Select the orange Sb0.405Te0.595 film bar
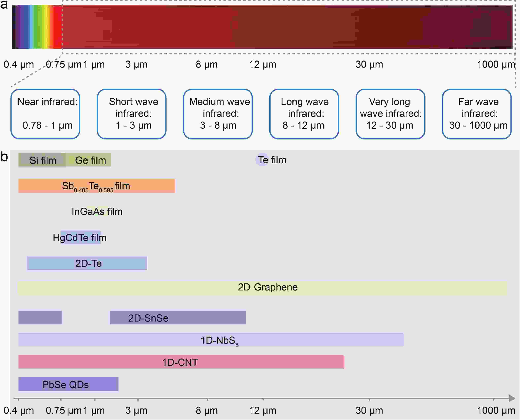Viewport: 520px width, 420px height. click(97, 186)
